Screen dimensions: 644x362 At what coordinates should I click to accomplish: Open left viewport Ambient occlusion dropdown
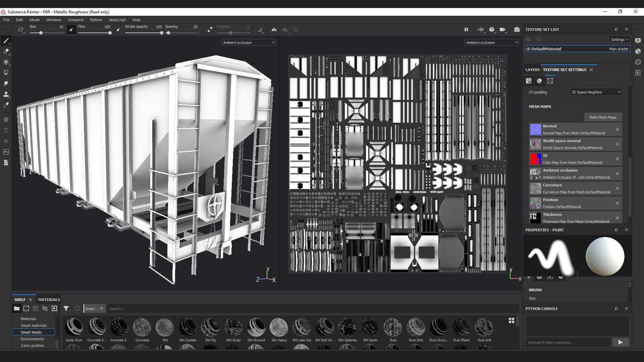[x=249, y=43]
